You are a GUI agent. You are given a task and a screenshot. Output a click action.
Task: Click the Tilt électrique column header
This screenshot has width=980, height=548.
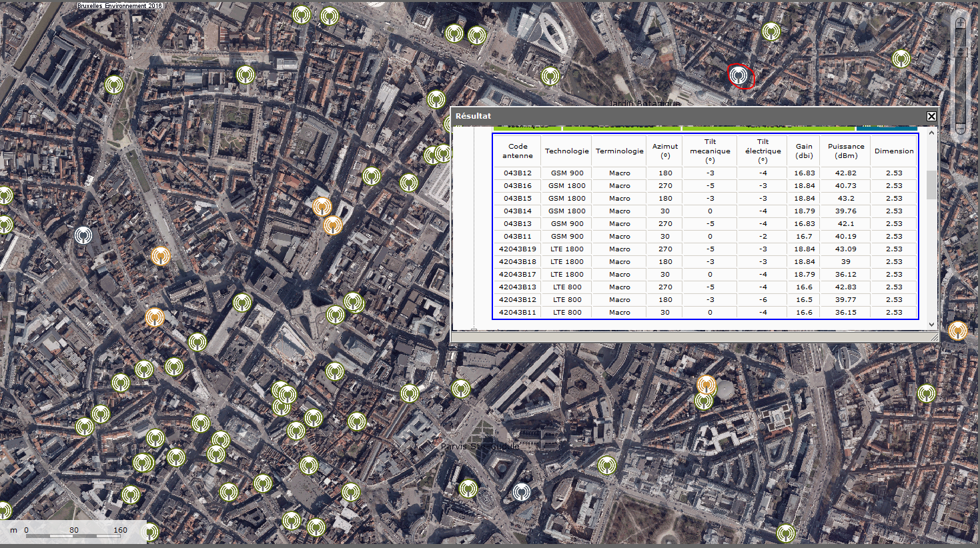pyautogui.click(x=763, y=151)
